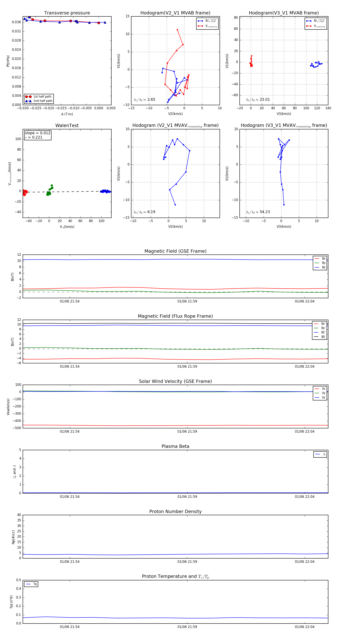Click the 'Proton Temperature and Te/Tp' title
The height and width of the screenshot is (644, 351).
click(x=175, y=576)
